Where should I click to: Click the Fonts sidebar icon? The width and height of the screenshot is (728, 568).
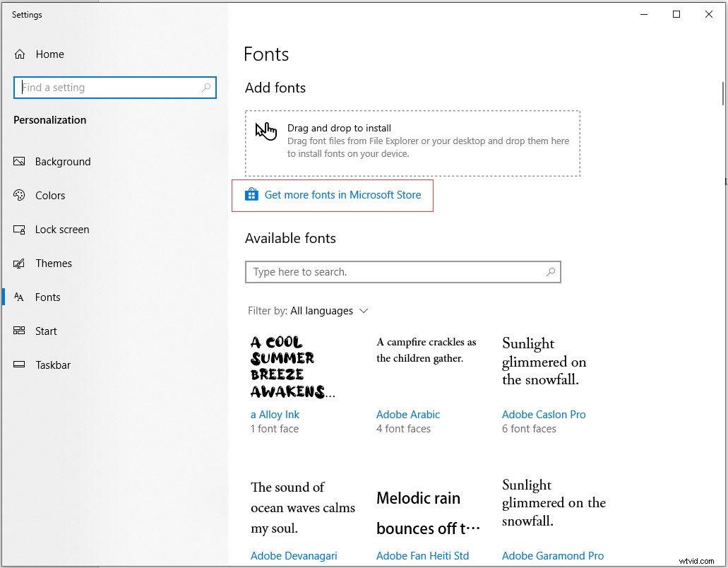(x=19, y=297)
